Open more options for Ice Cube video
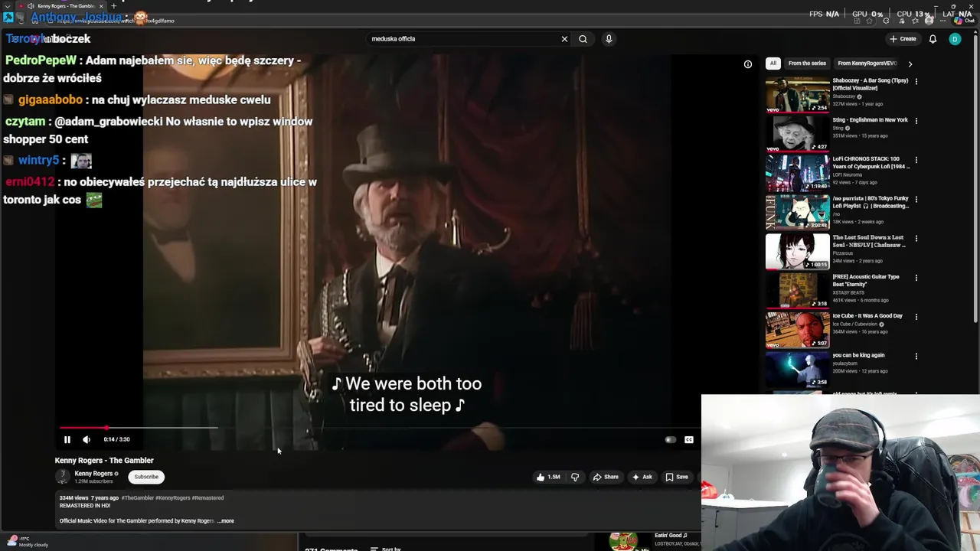 coord(916,316)
